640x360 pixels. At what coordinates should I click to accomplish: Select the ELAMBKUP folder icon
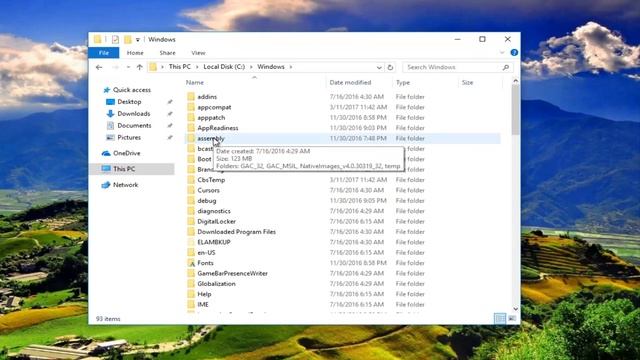click(191, 242)
